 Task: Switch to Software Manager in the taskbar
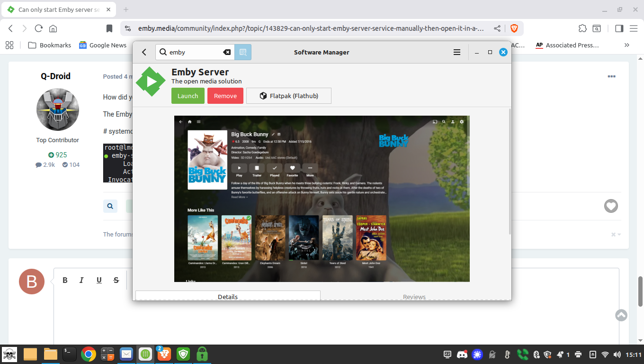pyautogui.click(x=145, y=354)
